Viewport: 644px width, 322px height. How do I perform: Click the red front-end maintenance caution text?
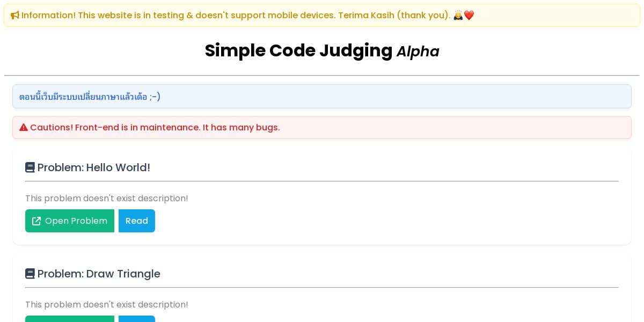[155, 128]
